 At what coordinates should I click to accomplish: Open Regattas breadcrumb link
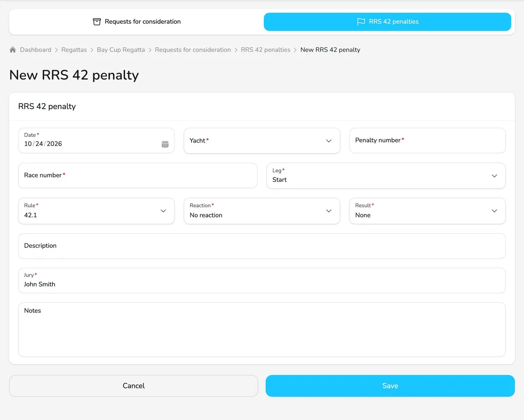tap(74, 50)
